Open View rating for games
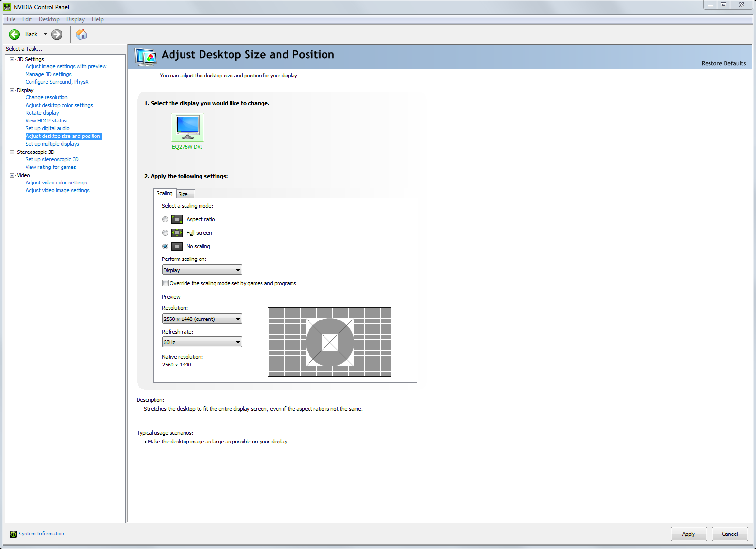The height and width of the screenshot is (549, 756). (50, 167)
